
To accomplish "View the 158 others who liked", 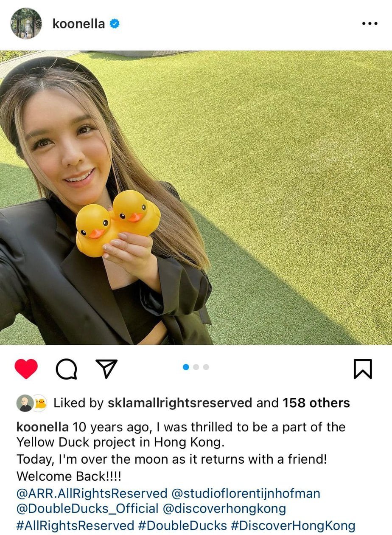I will tap(316, 403).
